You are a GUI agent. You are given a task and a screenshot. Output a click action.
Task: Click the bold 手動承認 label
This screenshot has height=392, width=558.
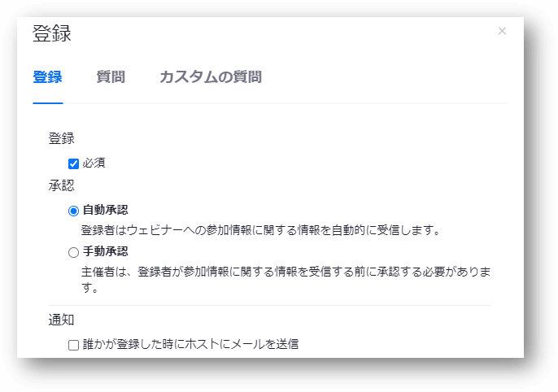click(106, 251)
